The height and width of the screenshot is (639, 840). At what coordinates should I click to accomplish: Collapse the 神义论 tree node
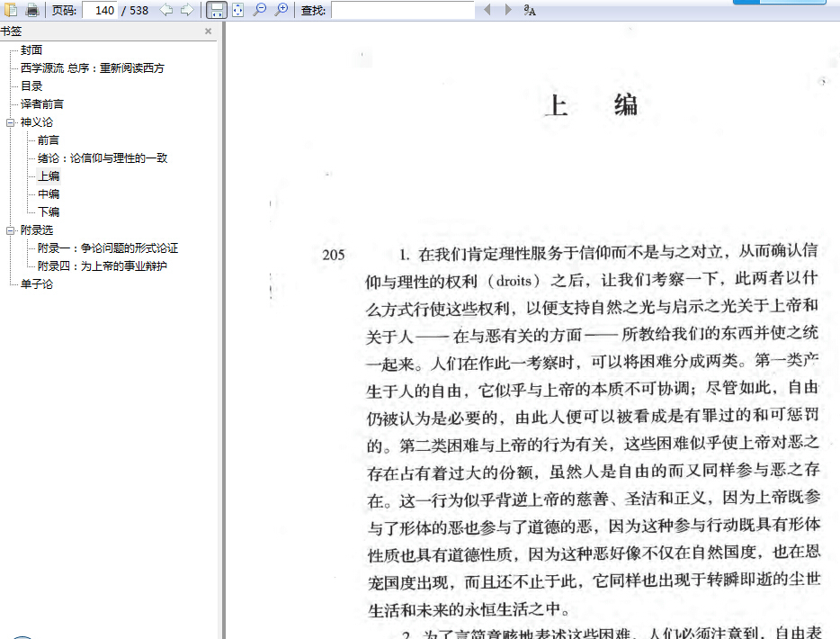pos(10,122)
